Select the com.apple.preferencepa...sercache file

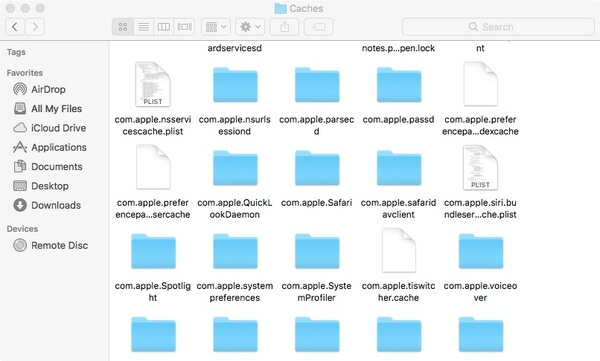click(x=153, y=182)
